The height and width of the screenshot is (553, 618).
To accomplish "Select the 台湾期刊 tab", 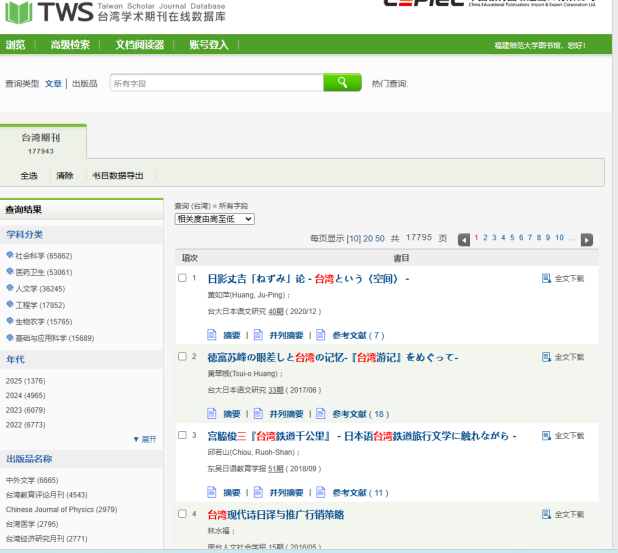I will pyautogui.click(x=42, y=141).
